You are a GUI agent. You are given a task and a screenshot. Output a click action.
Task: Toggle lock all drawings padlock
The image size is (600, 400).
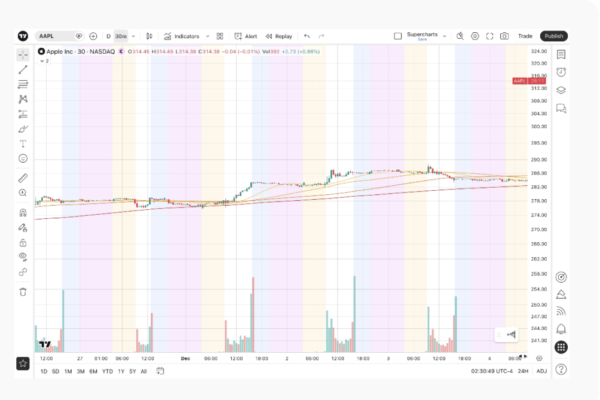(23, 243)
